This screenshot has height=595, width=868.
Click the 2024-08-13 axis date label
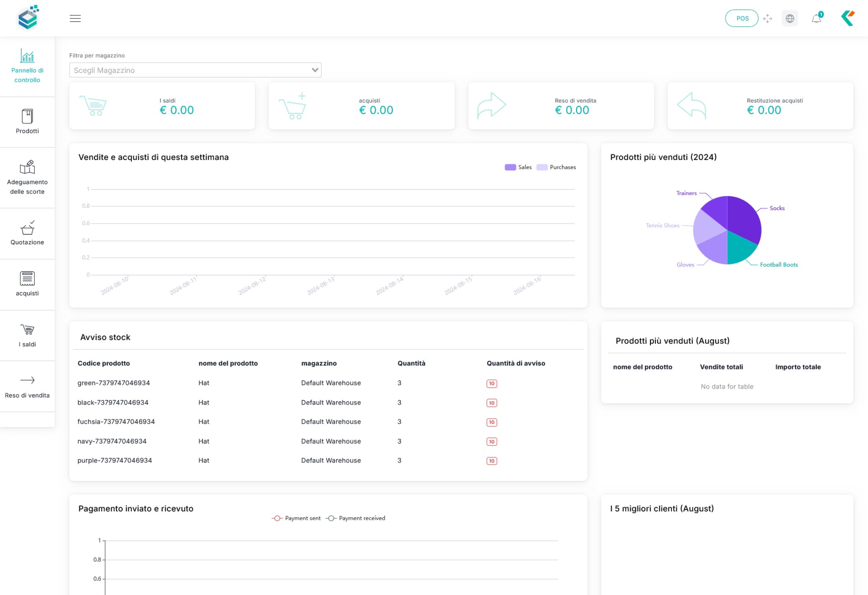point(321,286)
